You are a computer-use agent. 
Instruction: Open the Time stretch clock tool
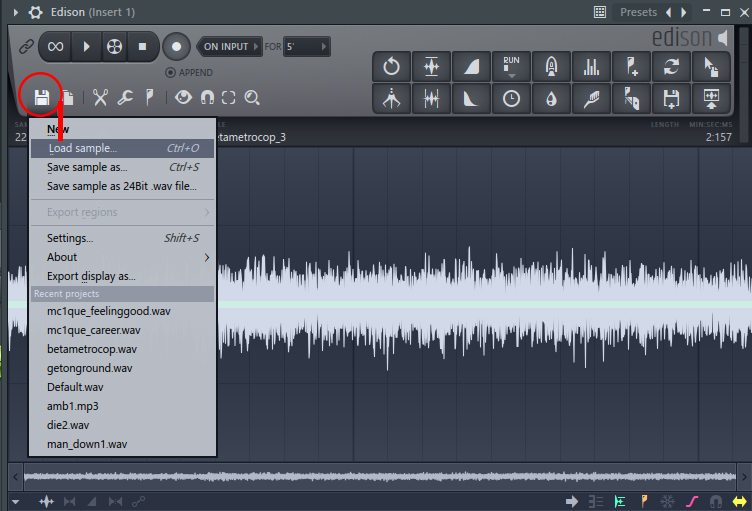pos(511,98)
